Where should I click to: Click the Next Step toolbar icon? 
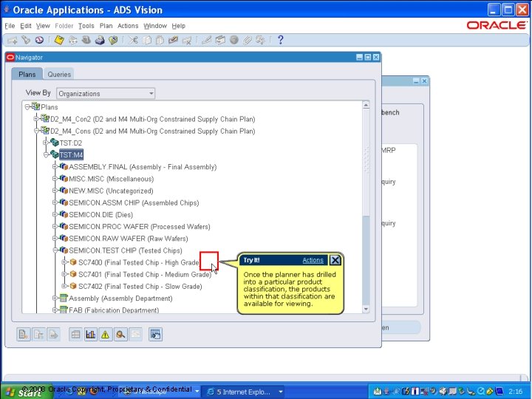click(72, 41)
